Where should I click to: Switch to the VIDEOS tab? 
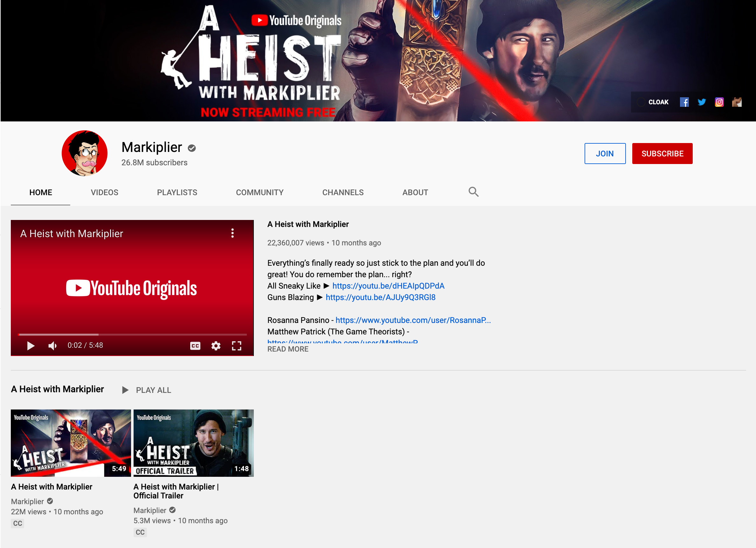coord(104,193)
